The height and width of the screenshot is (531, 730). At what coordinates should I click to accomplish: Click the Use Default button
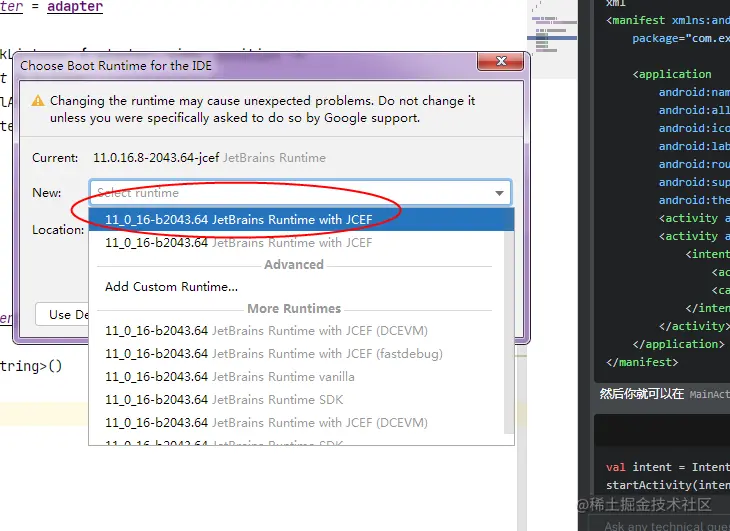[x=62, y=315]
